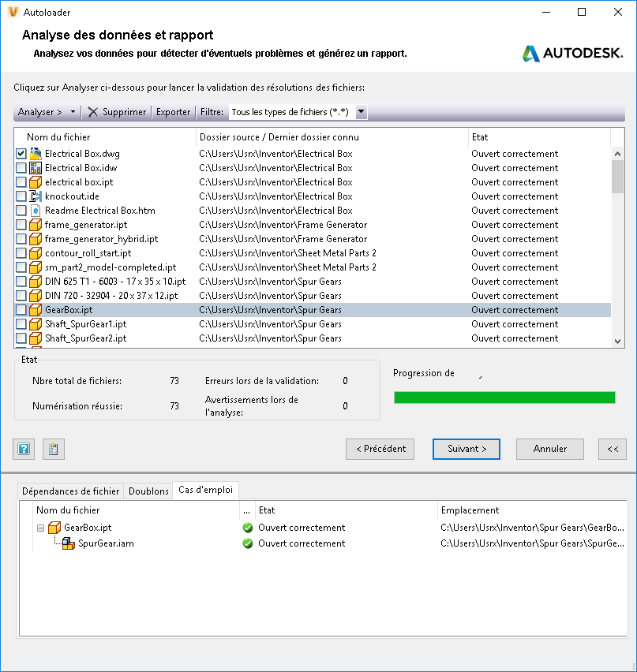Click the < Précédent button
Screen dimensions: 637x672
380,449
